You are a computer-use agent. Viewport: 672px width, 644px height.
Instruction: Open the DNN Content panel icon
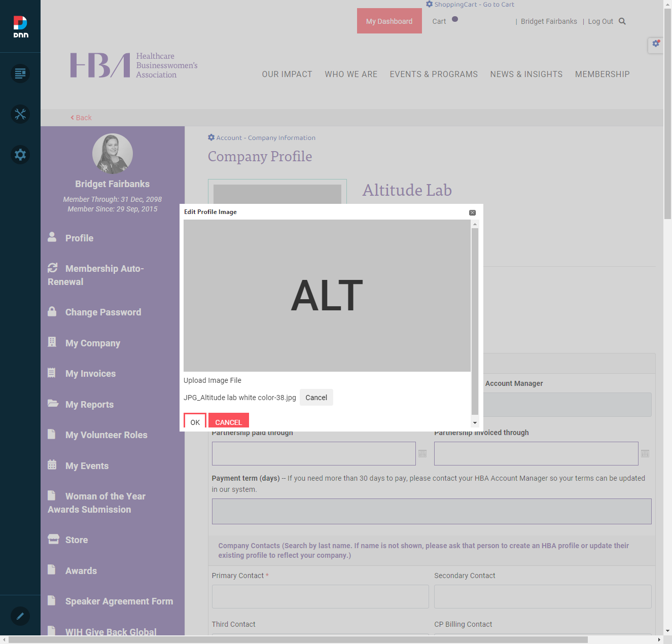pyautogui.click(x=20, y=74)
